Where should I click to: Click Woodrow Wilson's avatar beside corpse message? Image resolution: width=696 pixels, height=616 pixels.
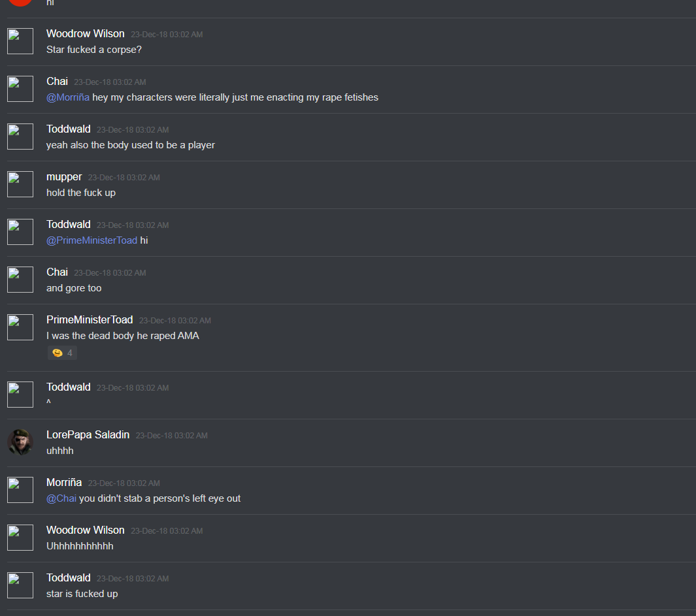[x=20, y=41]
